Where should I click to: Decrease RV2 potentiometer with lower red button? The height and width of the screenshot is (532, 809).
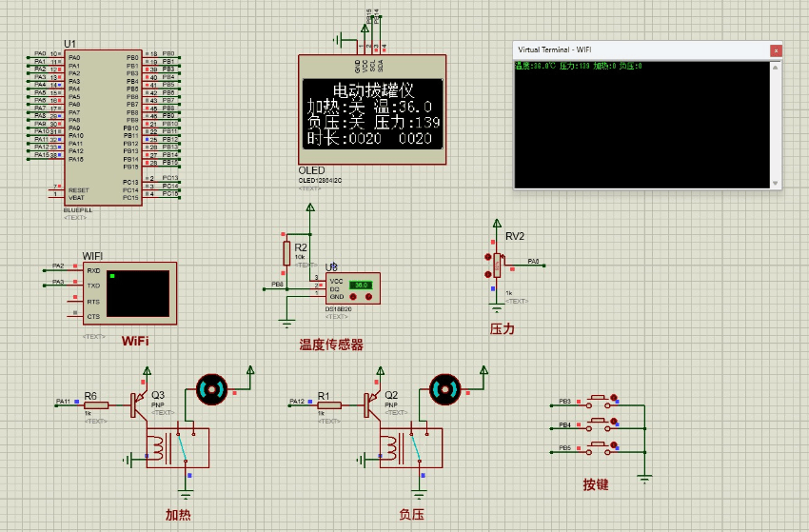(487, 273)
